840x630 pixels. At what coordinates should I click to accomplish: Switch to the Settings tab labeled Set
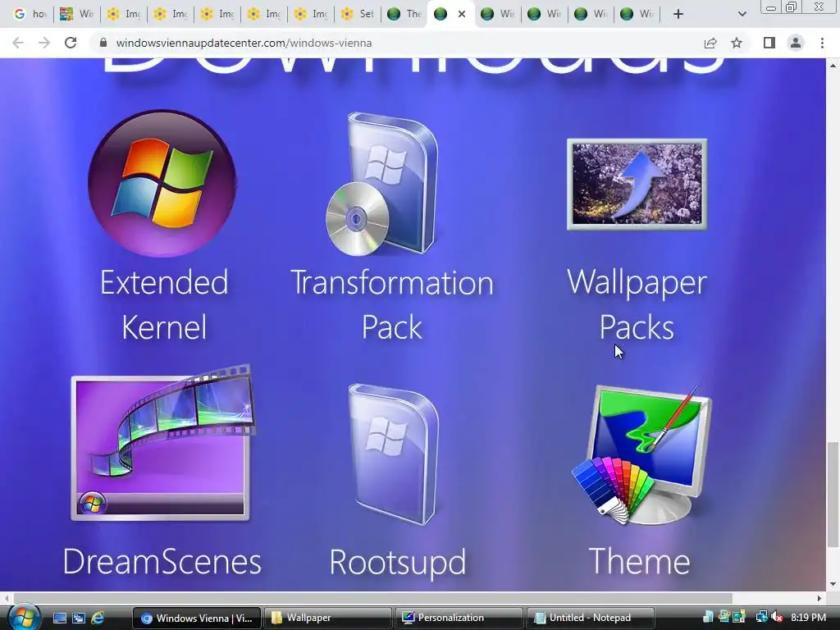[358, 14]
